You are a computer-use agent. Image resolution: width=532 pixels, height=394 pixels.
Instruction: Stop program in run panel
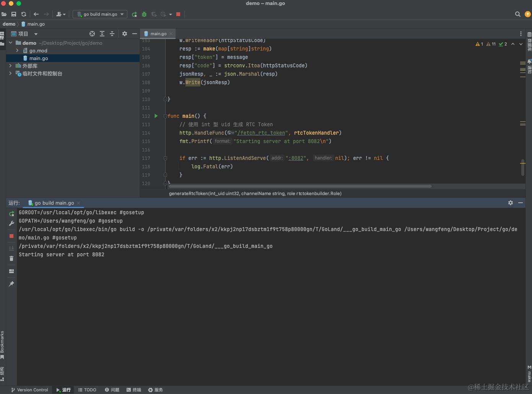click(11, 236)
